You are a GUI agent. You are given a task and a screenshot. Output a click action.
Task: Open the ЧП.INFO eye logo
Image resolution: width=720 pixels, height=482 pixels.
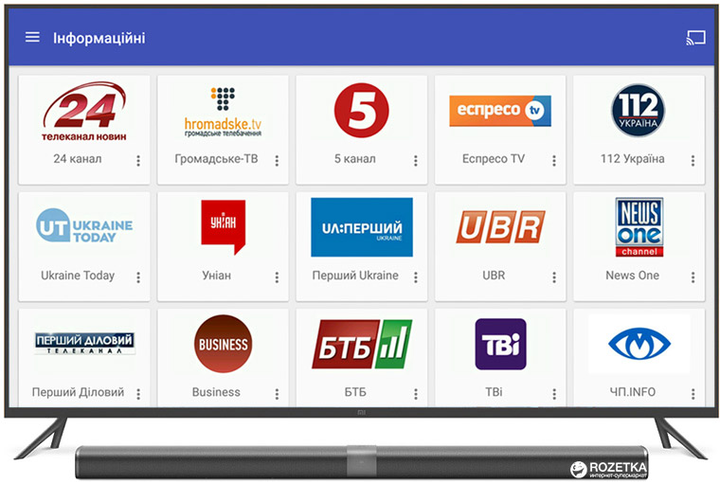[639, 343]
